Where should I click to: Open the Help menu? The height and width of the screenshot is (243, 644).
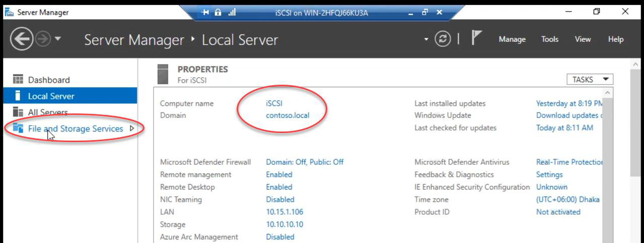click(616, 39)
